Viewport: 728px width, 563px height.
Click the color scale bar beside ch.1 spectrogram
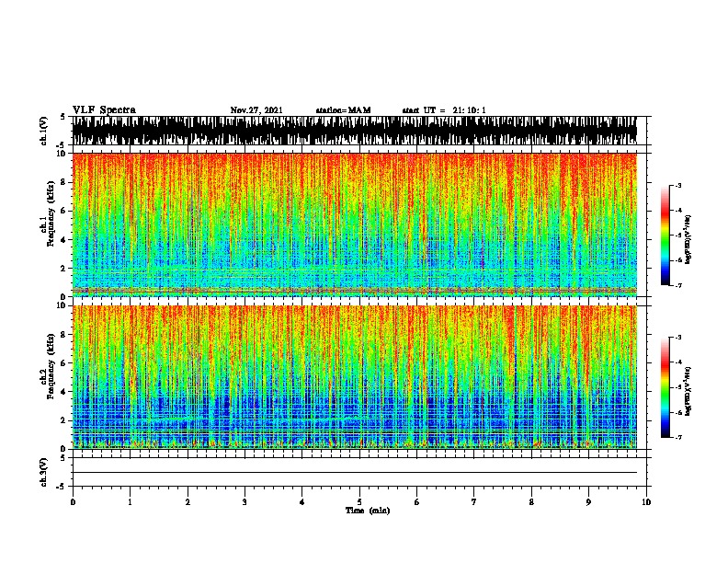(x=665, y=236)
